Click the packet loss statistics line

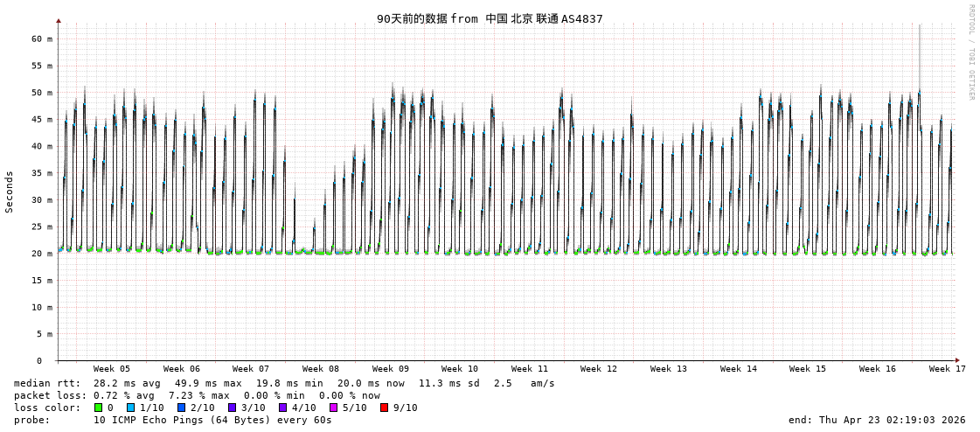pyautogui.click(x=197, y=395)
